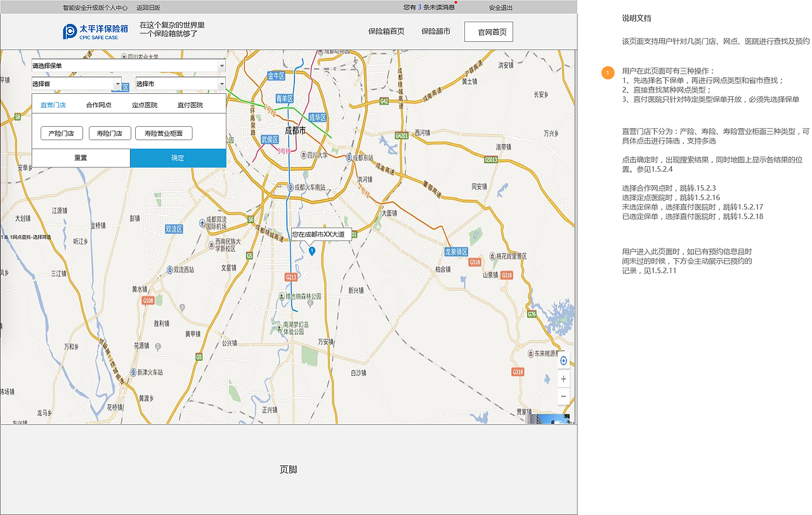This screenshot has height=515, width=812.
Task: Click the 页脚 footer text
Action: 289,469
